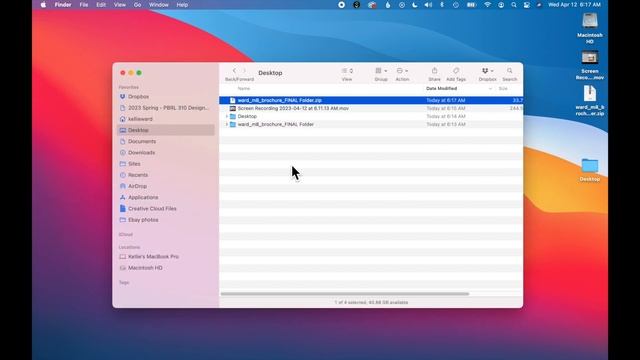Click the battery icon in menu bar
The height and width of the screenshot is (360, 640).
(x=471, y=5)
